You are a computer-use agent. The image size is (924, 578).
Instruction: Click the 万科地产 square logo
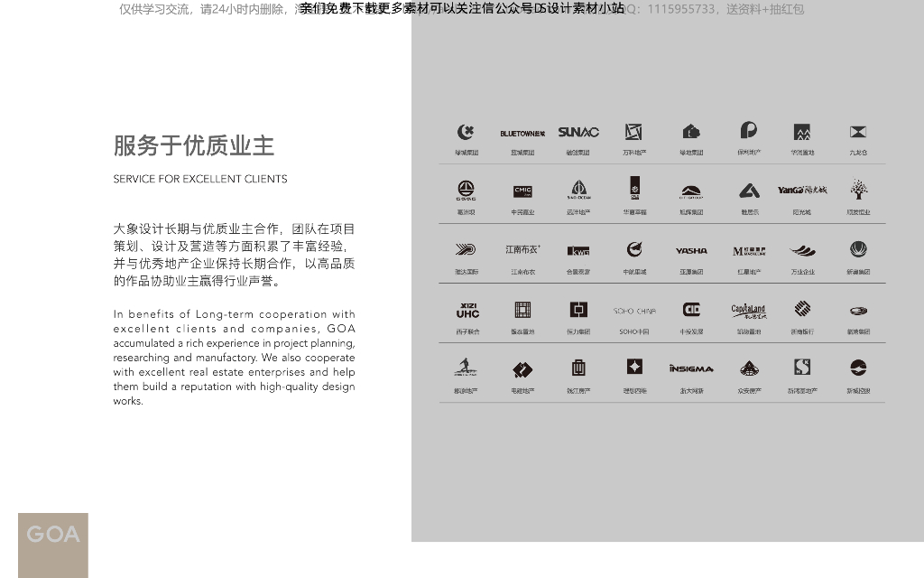[x=634, y=132]
